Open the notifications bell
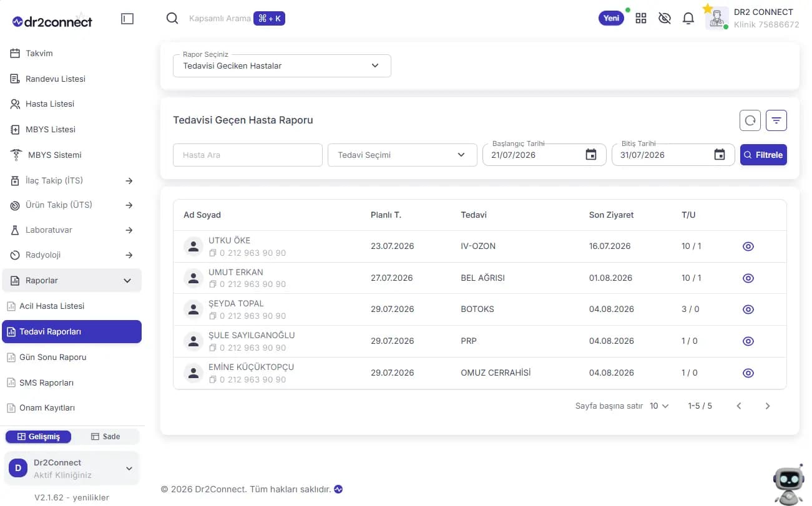Viewport: 812px width, 506px height. coord(688,18)
